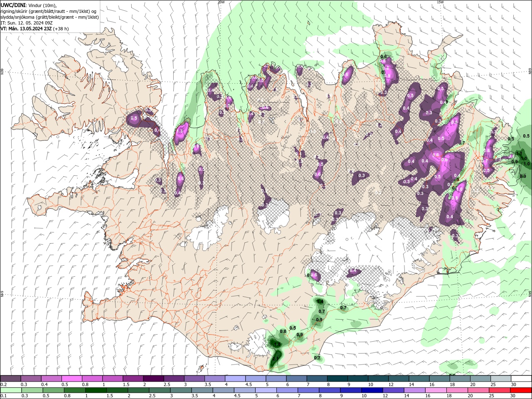The image size is (532, 399).
Task: Click the '1.4' rain value on the map
Action: coord(320,301)
